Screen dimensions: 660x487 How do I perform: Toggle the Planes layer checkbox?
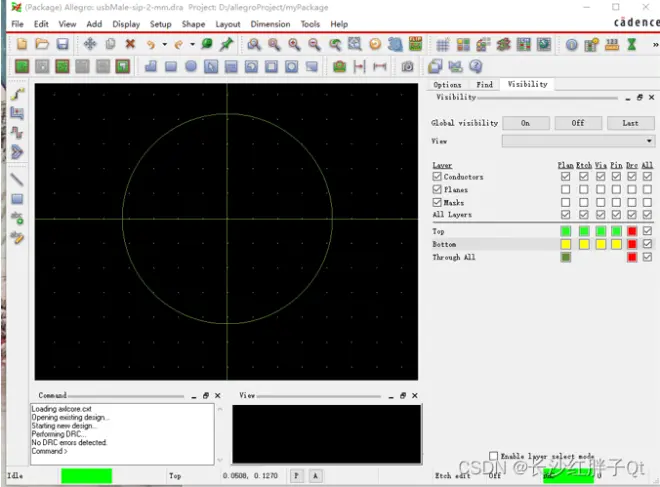coord(437,189)
